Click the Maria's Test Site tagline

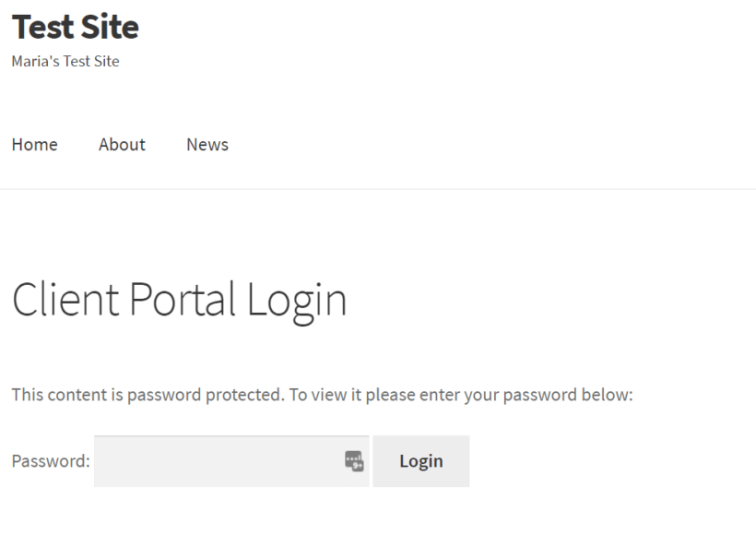click(65, 61)
